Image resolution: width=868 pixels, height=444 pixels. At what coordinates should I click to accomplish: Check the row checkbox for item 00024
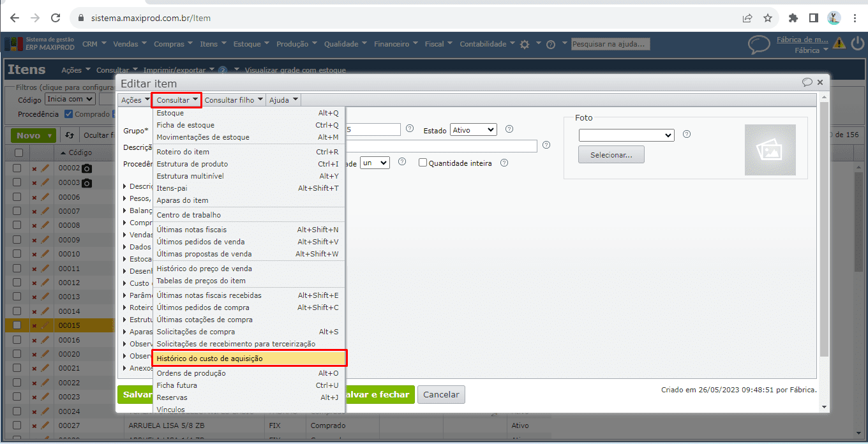click(19, 411)
